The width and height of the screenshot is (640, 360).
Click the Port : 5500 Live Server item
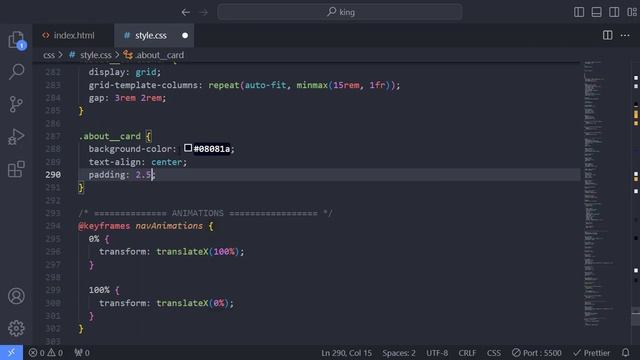(x=537, y=353)
